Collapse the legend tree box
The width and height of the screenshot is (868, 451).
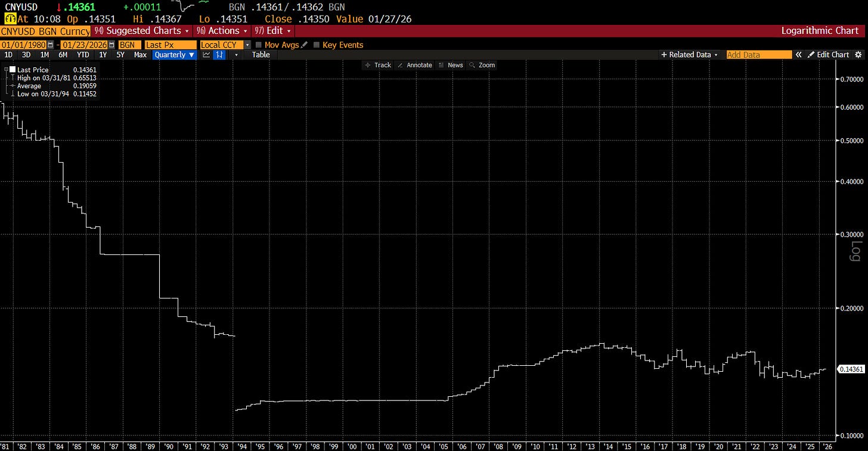point(5,70)
